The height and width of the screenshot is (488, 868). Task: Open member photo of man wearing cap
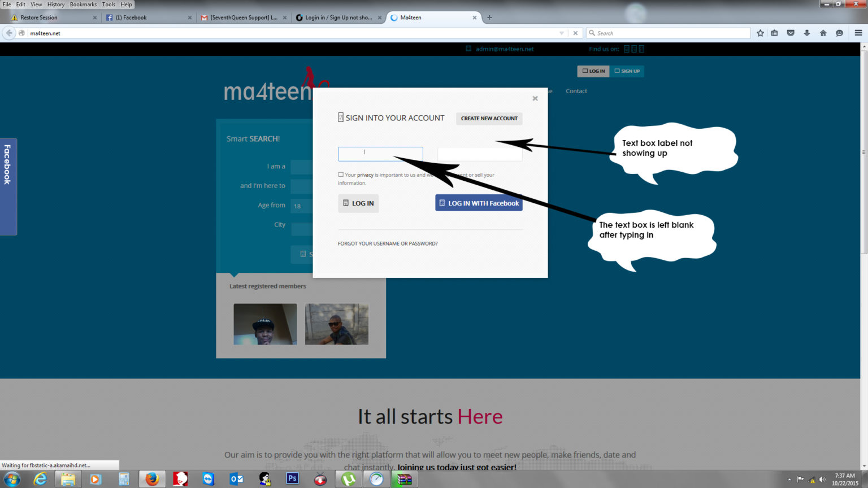pos(265,324)
